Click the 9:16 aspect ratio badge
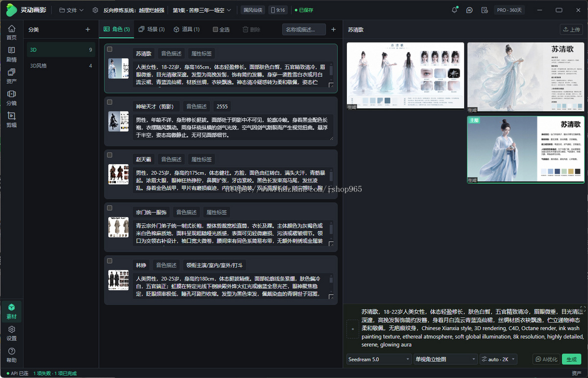Image resolution: width=588 pixels, height=378 pixels. (x=278, y=10)
